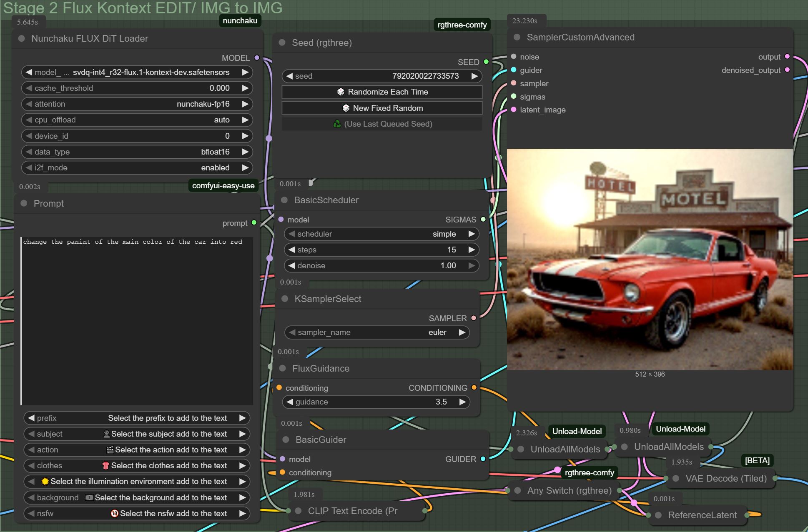Collapse the BasicScheduler node dot

284,200
